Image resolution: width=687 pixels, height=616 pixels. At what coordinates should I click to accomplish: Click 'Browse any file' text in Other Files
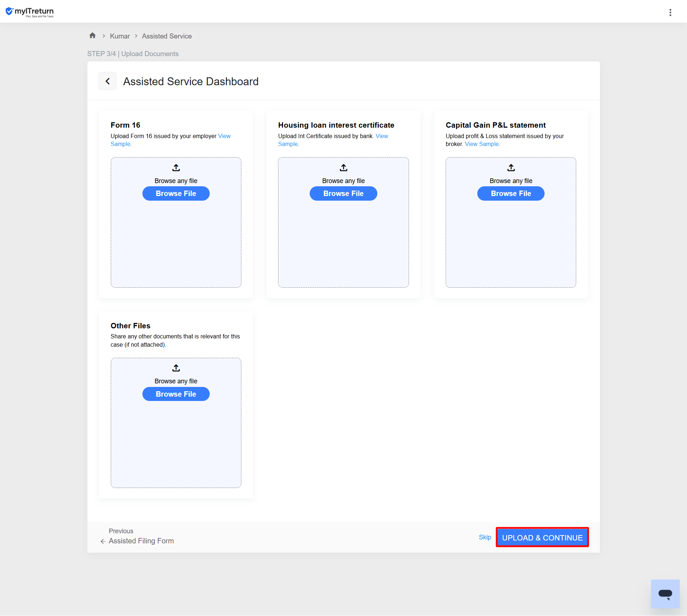tap(176, 381)
